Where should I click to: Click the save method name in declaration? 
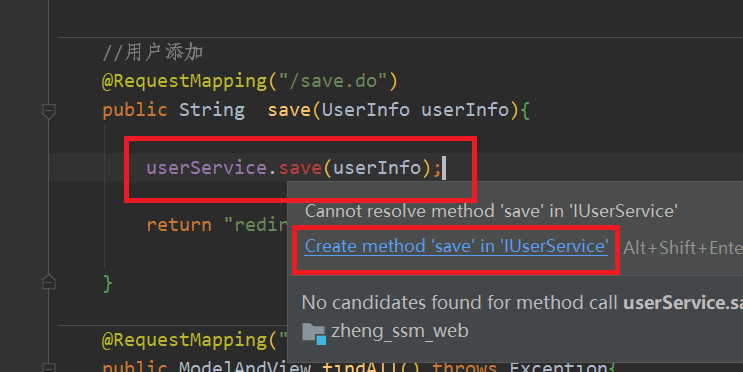coord(289,110)
